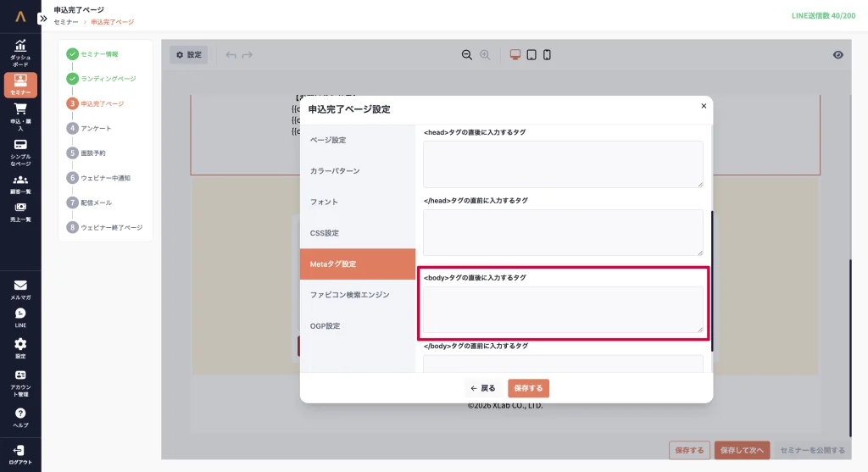Click the 戻る back button
This screenshot has height=472, width=868.
[x=483, y=388]
